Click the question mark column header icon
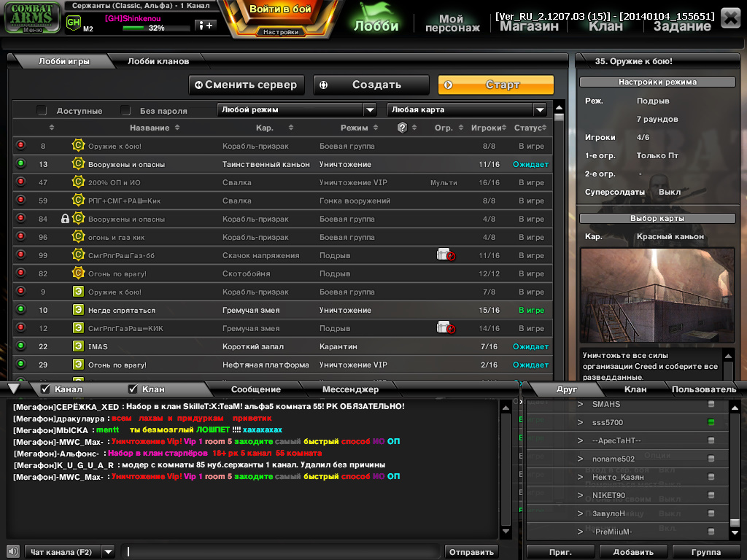The height and width of the screenshot is (560, 747). click(x=402, y=128)
